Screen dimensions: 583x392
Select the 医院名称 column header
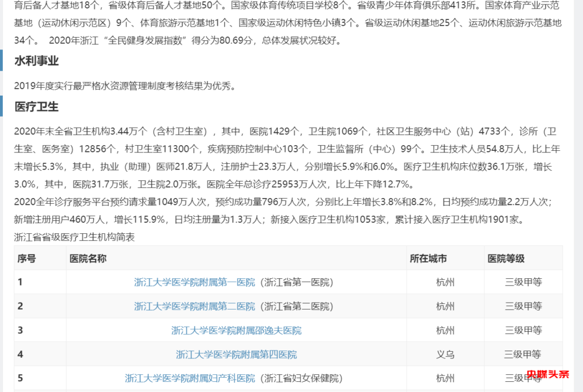[88, 258]
